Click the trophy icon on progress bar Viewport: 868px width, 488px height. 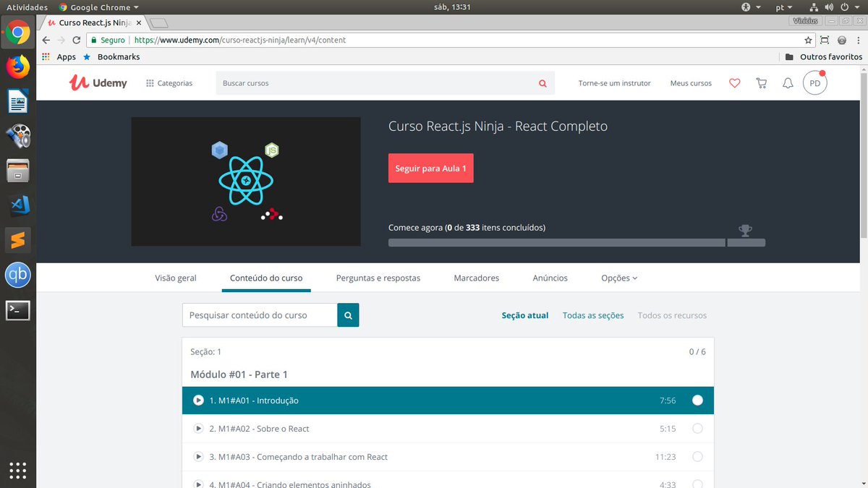745,231
